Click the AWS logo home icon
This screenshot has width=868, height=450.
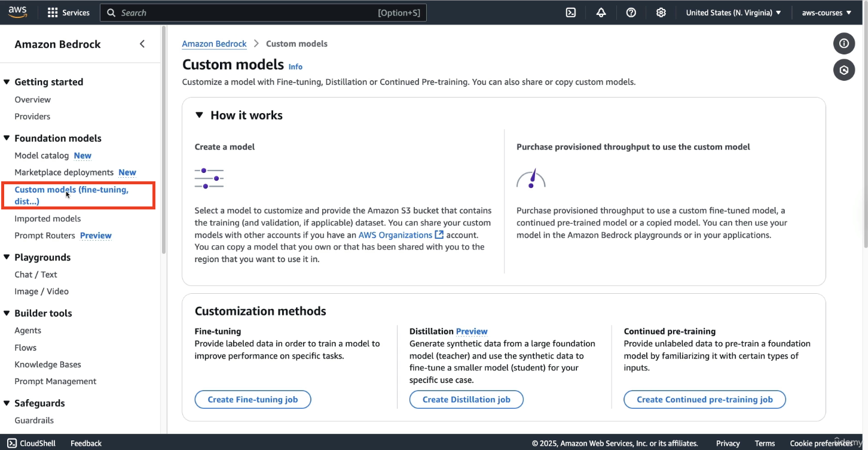coord(17,13)
